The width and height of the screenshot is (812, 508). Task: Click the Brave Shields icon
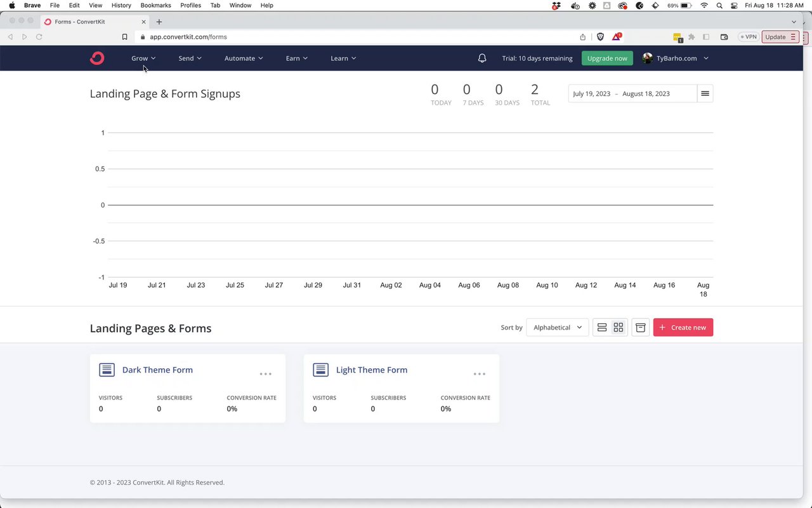601,37
